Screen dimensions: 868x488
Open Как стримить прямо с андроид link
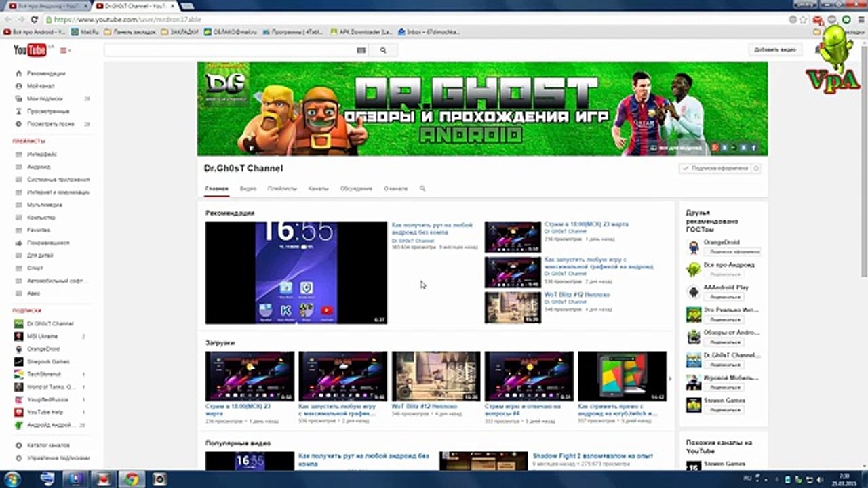[618, 409]
